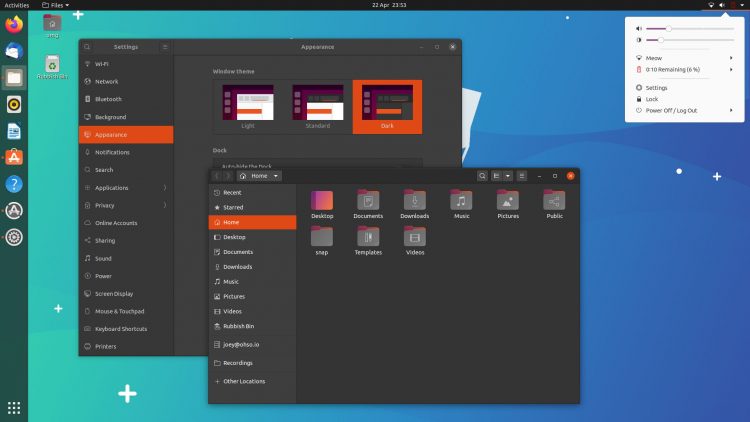
Task: Open Settings from the system menu
Action: click(684, 88)
